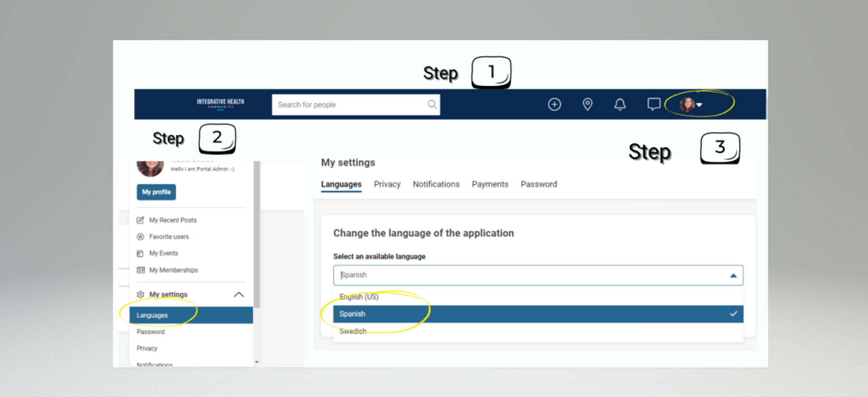Click the search magnifier icon
Image resolution: width=868 pixels, height=397 pixels.
point(432,104)
